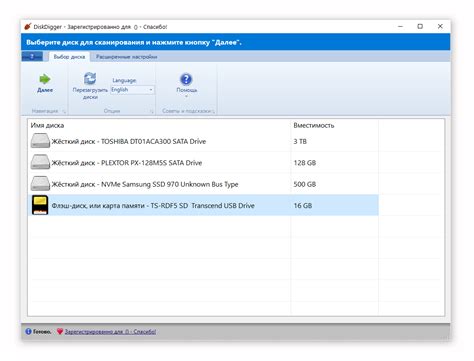Click the green Далее arrow icon
474x361 pixels.
click(x=45, y=79)
